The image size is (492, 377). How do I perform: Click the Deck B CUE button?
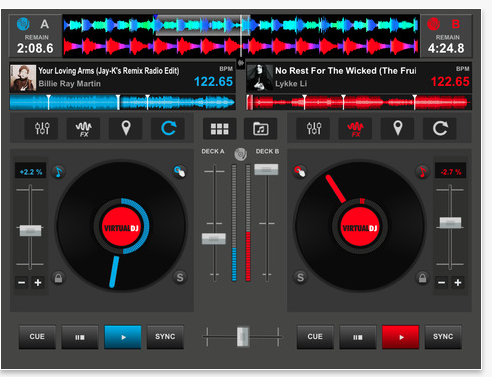[x=315, y=337]
